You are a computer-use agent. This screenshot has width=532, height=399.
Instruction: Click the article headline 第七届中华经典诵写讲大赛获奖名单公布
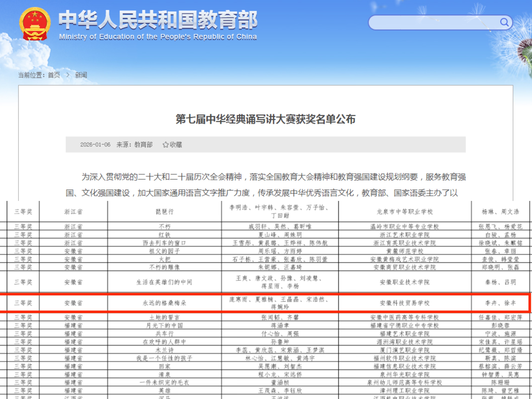pos(266,119)
